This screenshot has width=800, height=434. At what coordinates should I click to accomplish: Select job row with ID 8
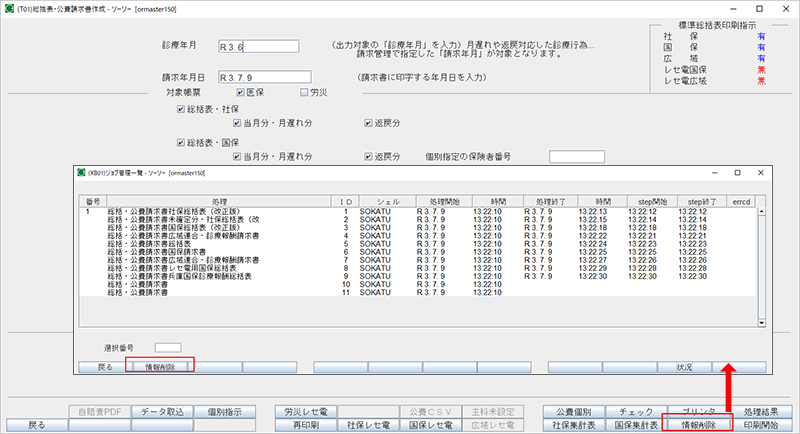point(344,268)
